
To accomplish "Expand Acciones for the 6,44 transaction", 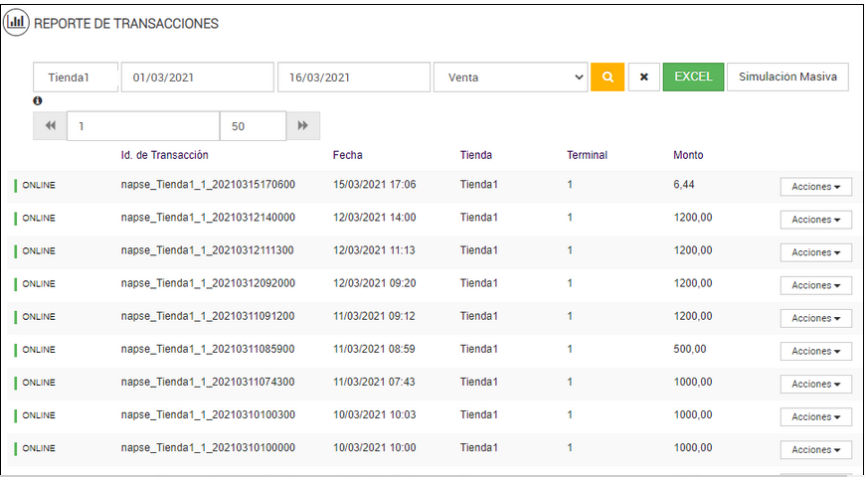I will 815,187.
